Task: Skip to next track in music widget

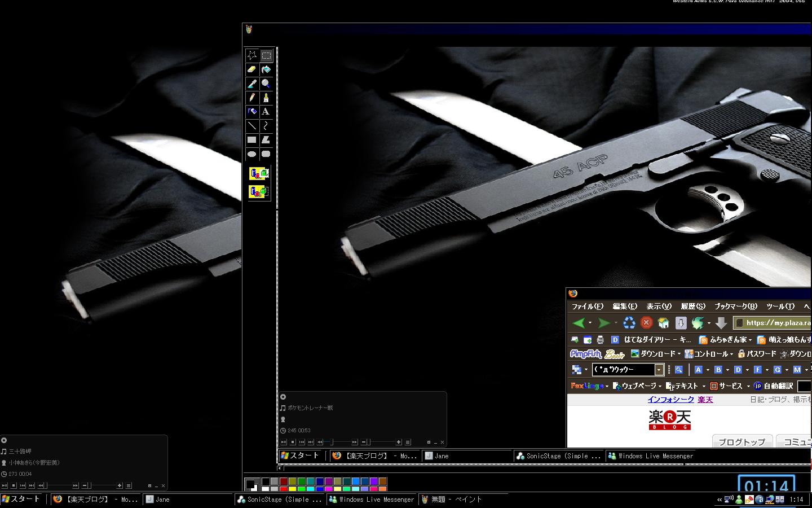Action: pos(32,485)
